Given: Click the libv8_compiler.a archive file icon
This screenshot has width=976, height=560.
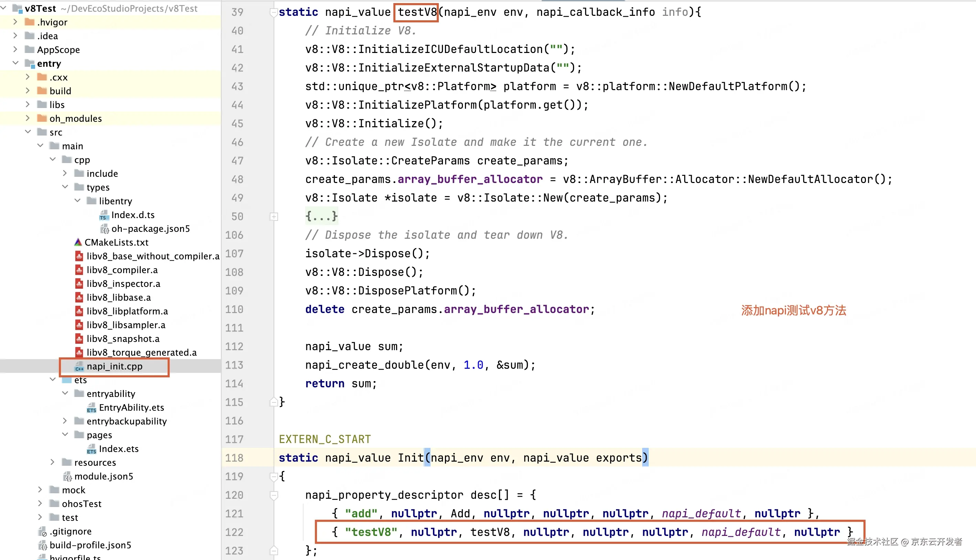Looking at the screenshot, I should pyautogui.click(x=79, y=270).
